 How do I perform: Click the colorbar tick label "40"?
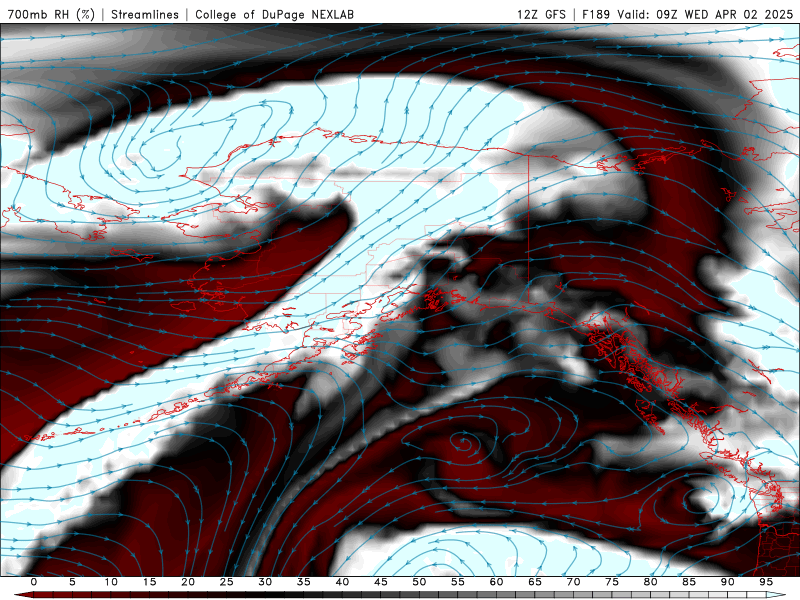pyautogui.click(x=342, y=582)
